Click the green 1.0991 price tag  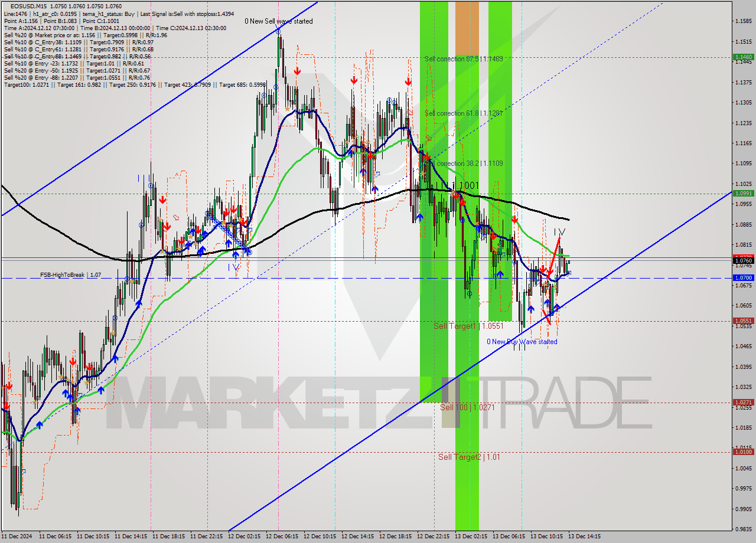coord(743,193)
